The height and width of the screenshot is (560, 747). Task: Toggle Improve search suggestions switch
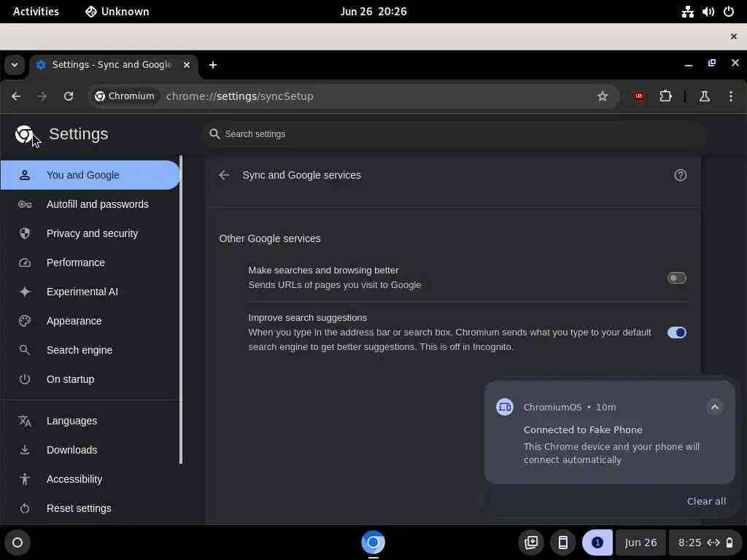pyautogui.click(x=676, y=332)
